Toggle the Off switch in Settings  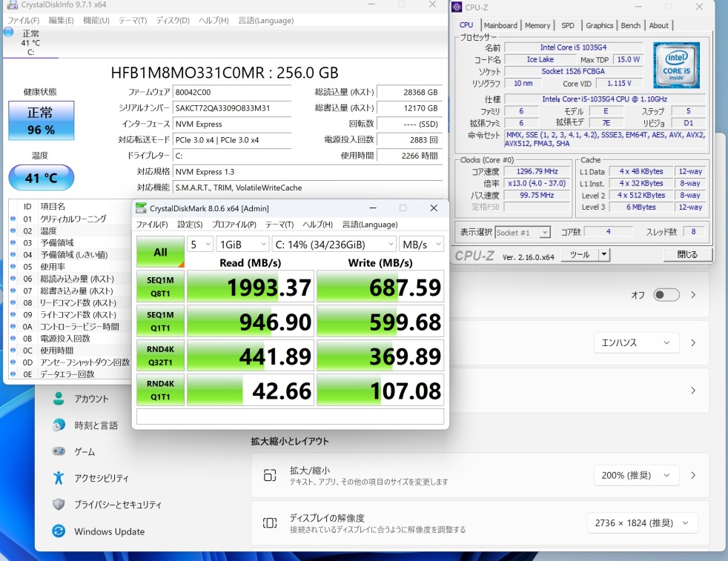click(x=666, y=295)
